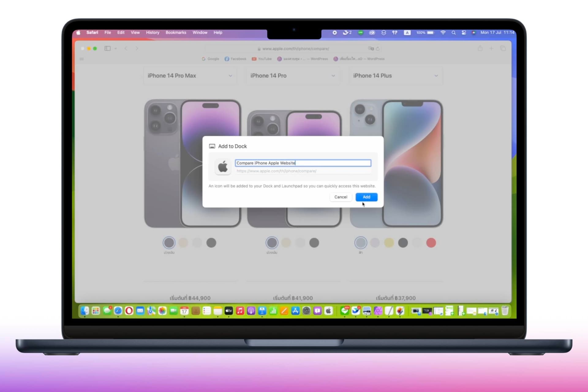Open the iPhone 14 Pro model dropdown
The height and width of the screenshot is (392, 588).
(x=292, y=76)
